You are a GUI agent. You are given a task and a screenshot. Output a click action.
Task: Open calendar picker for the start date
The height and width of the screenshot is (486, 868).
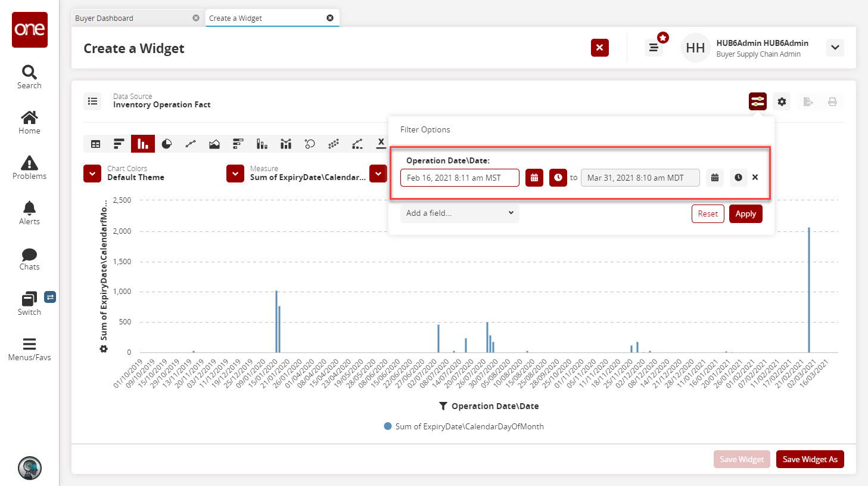tap(534, 178)
